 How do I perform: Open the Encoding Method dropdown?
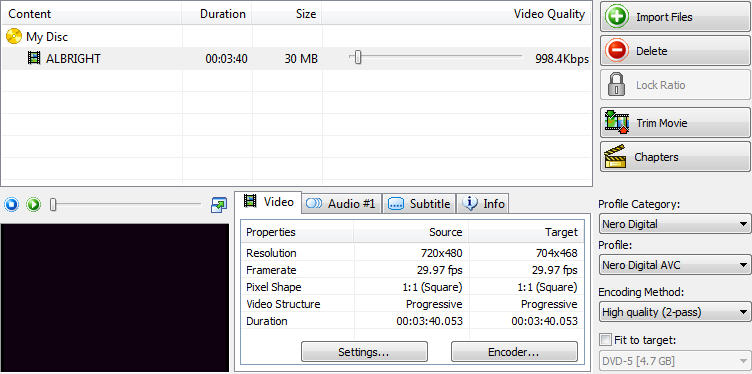point(674,312)
